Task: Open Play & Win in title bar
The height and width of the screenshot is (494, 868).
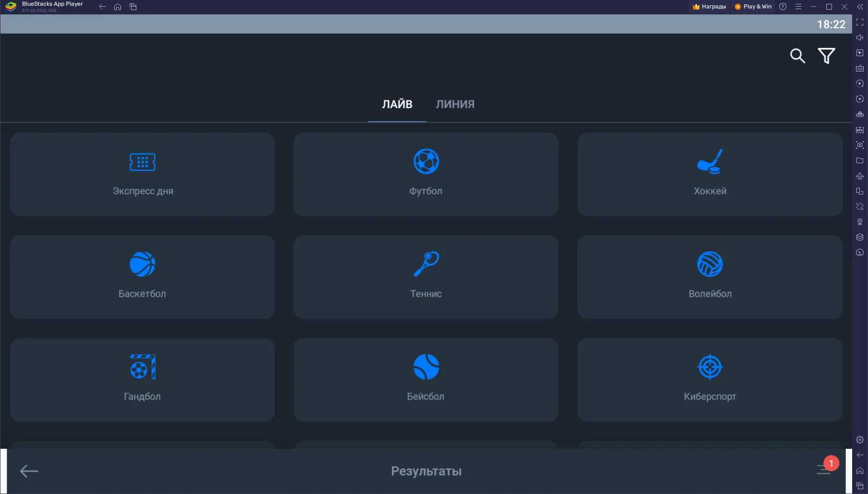Action: 753,7
